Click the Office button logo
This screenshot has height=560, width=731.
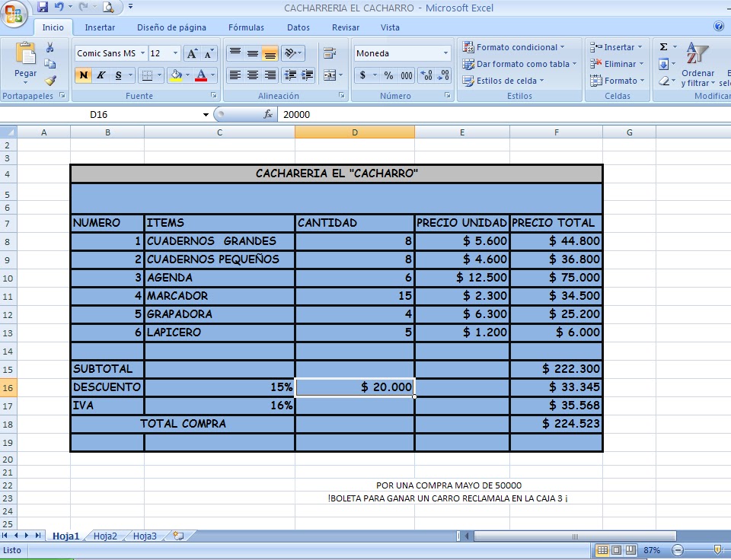point(14,14)
